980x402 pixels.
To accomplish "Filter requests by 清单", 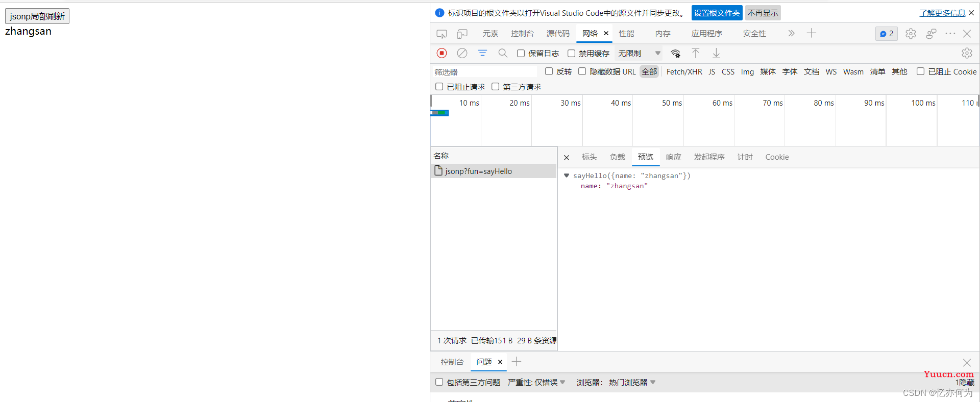I will [x=877, y=72].
